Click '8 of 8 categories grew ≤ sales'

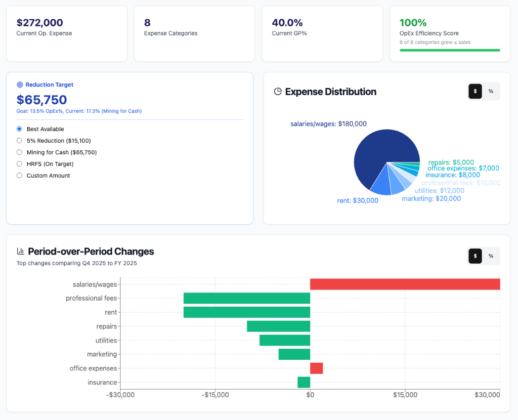(x=435, y=43)
